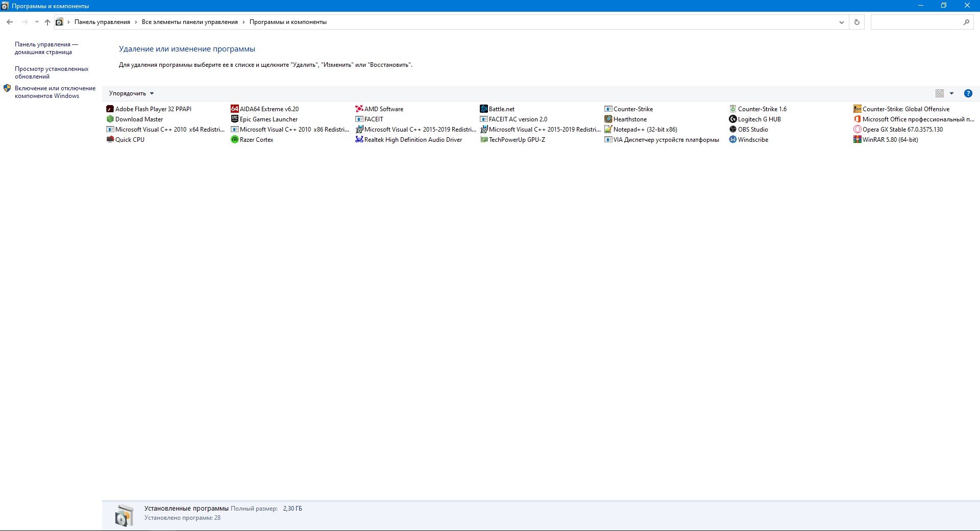Screen dimensions: 980x531
Task: Select the Microsoft Office профессиональный icon
Action: 857,119
